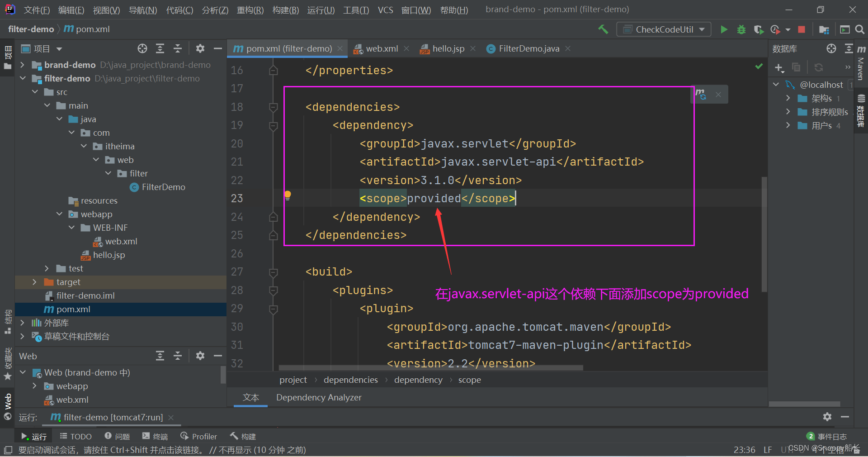Click the intention lightbulb on line 23
The height and width of the screenshot is (457, 868).
click(x=288, y=195)
